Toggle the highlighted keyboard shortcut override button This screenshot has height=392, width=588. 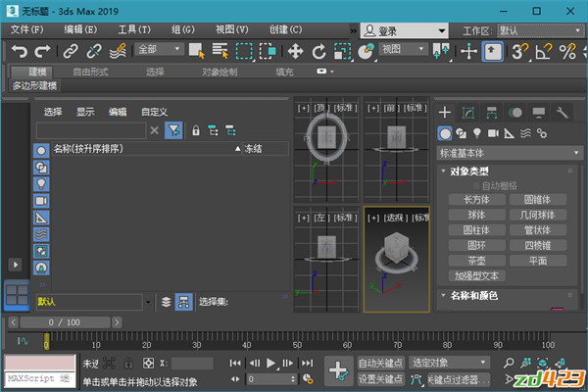pyautogui.click(x=492, y=51)
